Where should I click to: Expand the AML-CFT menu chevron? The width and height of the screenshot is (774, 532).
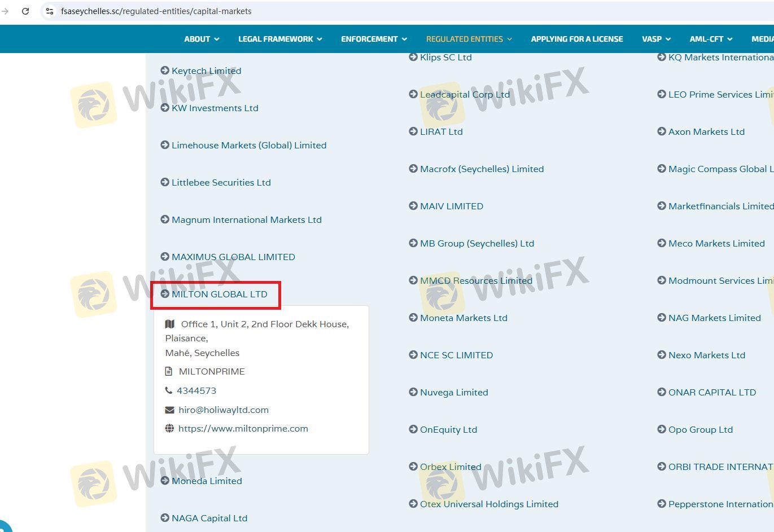730,39
